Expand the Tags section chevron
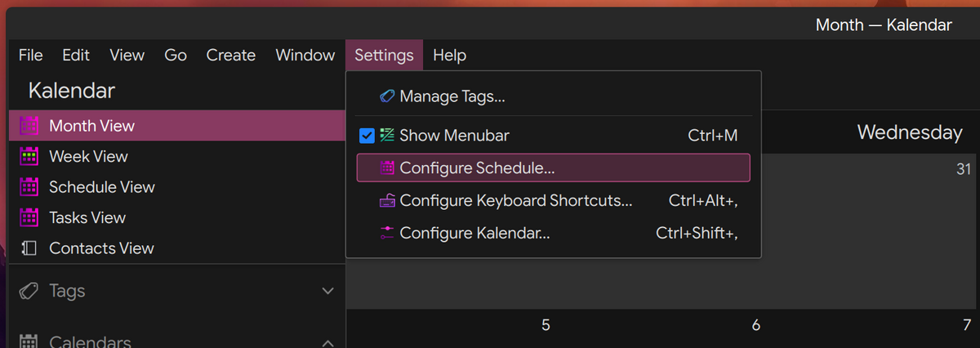The width and height of the screenshot is (980, 348). coord(327,291)
